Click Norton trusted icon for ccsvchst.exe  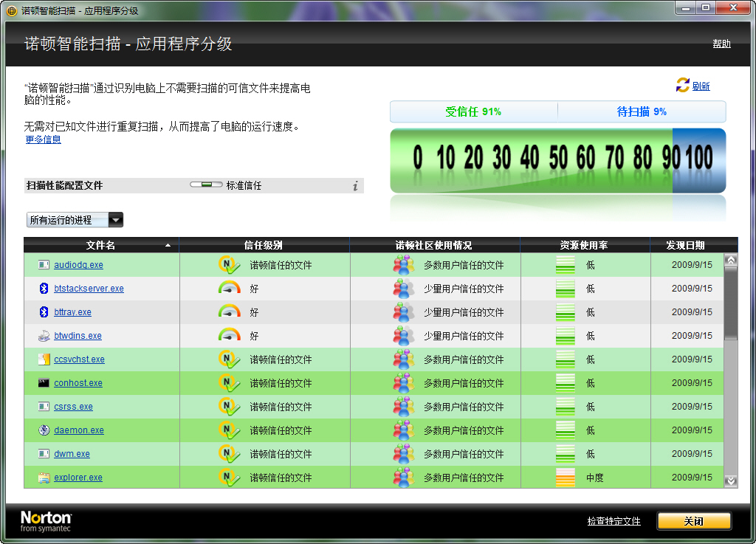pyautogui.click(x=229, y=359)
